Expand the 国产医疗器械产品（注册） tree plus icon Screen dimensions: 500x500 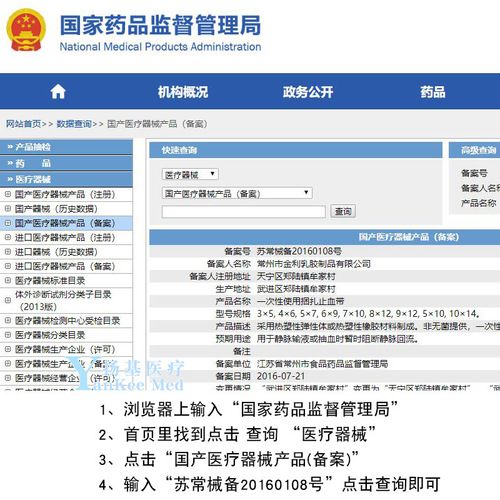click(x=8, y=194)
